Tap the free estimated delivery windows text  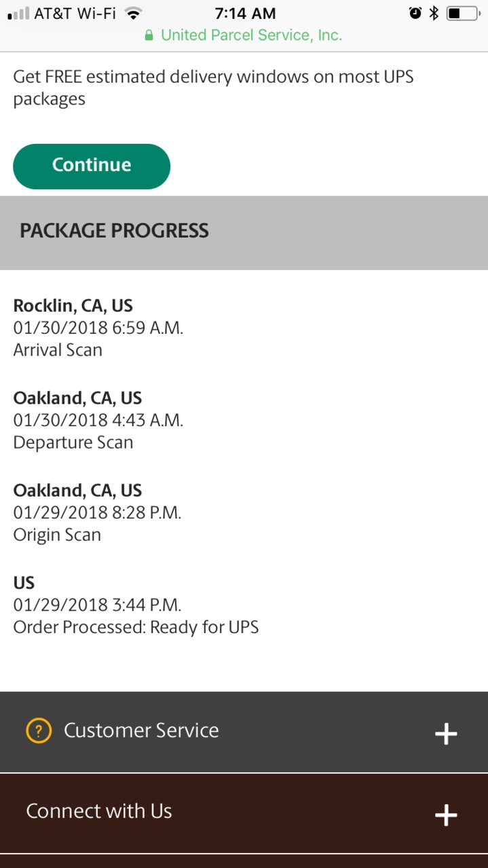click(213, 88)
